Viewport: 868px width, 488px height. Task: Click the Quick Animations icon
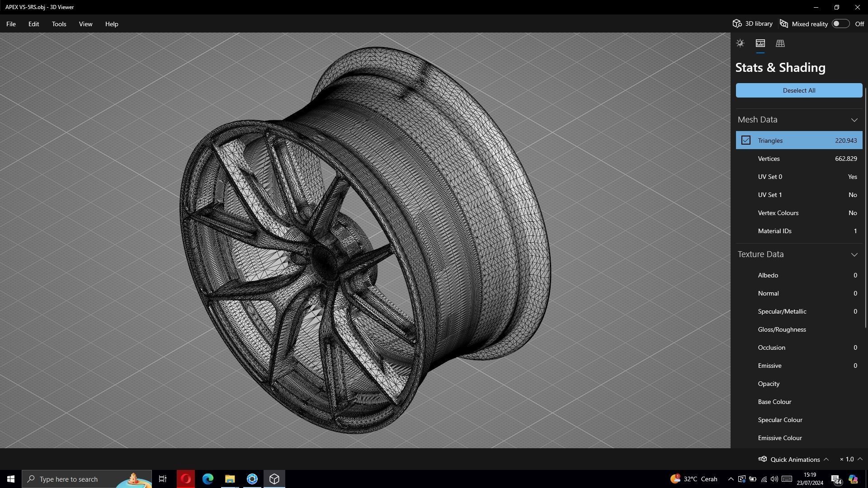(x=763, y=459)
